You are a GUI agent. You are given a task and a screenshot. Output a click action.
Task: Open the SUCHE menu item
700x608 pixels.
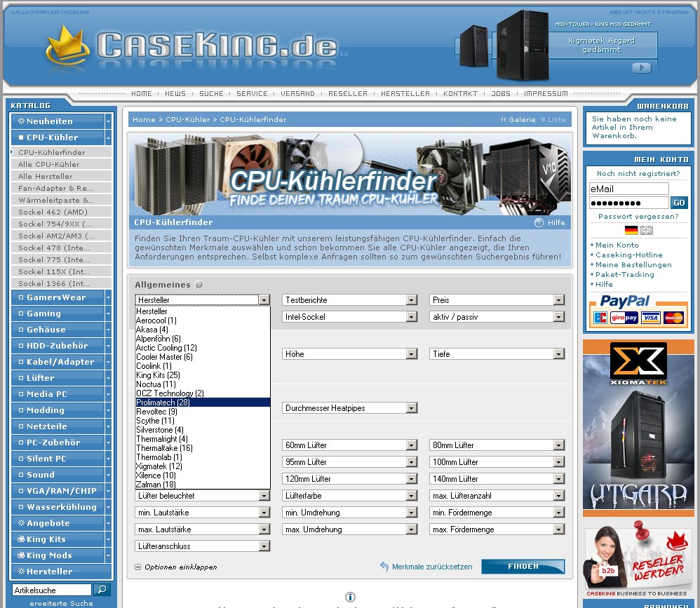coord(211,94)
